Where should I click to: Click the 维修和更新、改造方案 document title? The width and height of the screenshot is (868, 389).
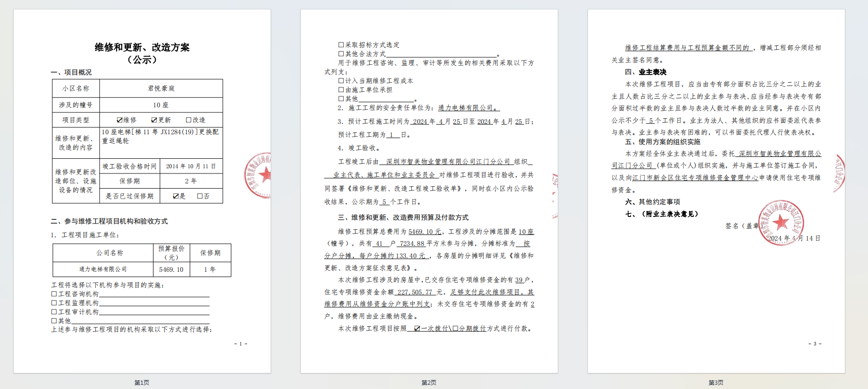click(142, 47)
